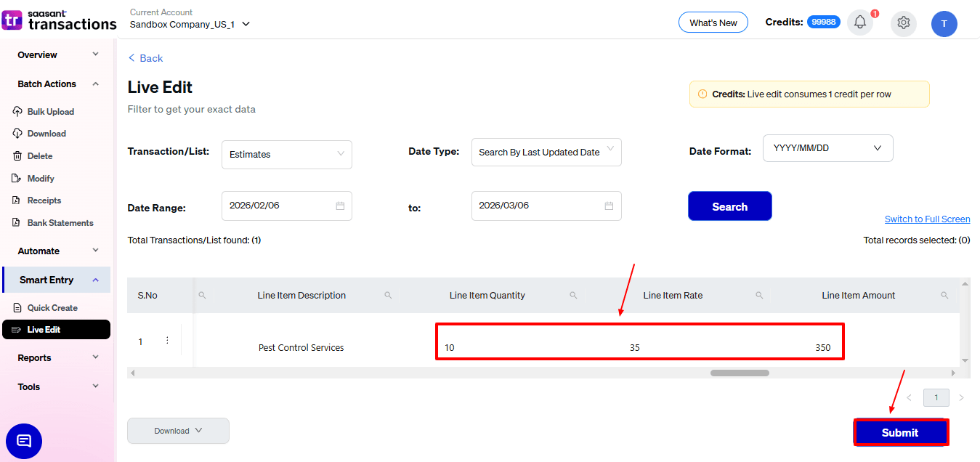Open the notifications bell icon
The image size is (980, 462).
pos(860,23)
